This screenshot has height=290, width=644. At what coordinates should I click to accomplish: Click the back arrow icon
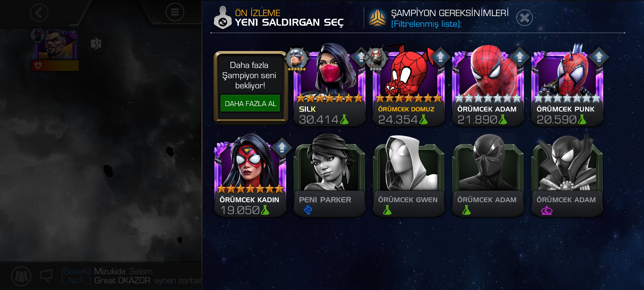pyautogui.click(x=39, y=13)
